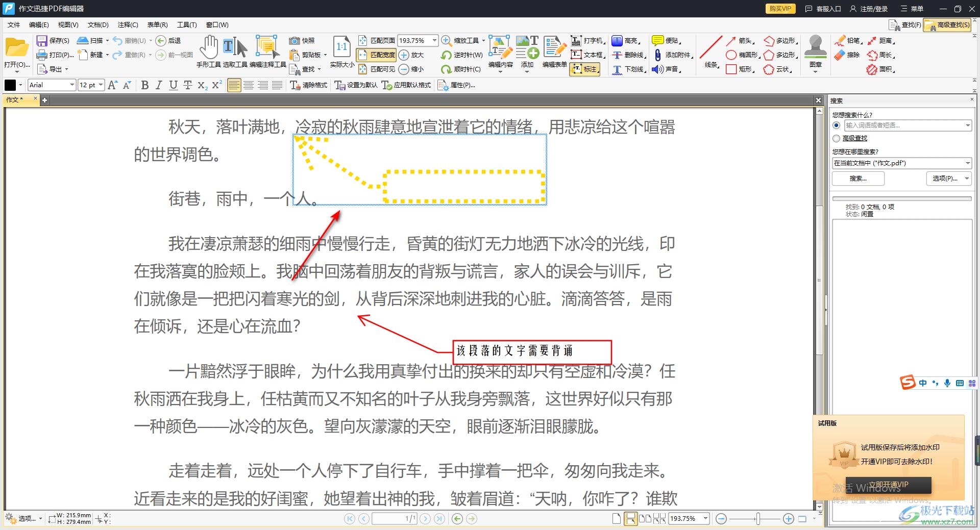
Task: Open the Edit Content (编辑内容) tool
Action: pos(500,52)
